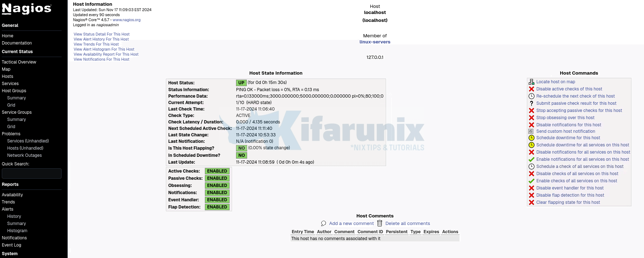Visit the www.nagios.org link
Screen dimensions: 644x258
coord(126,20)
